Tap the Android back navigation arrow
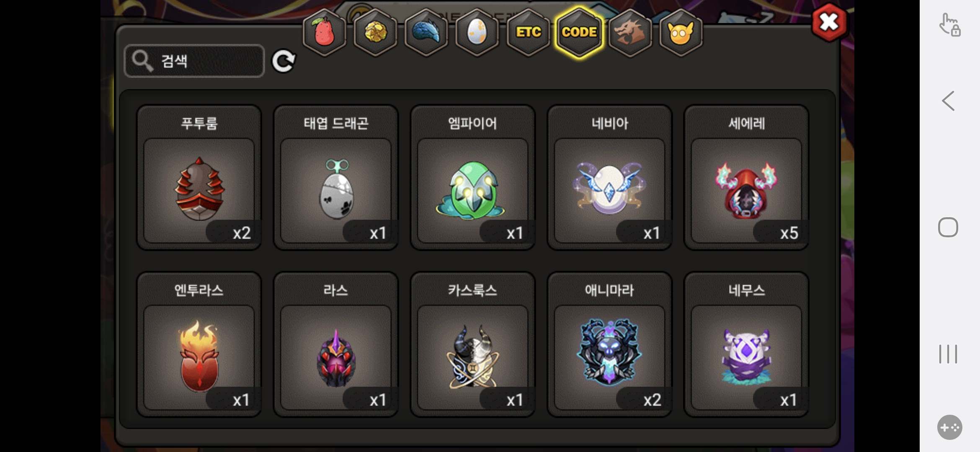 [x=948, y=101]
